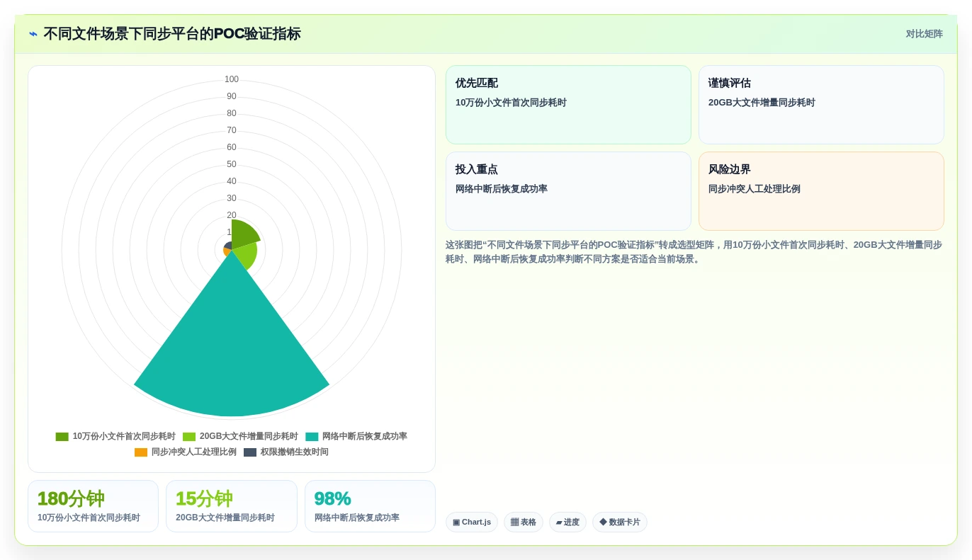Screen dimensions: 972x560
Task: Select the 进度 tag
Action: tap(567, 522)
